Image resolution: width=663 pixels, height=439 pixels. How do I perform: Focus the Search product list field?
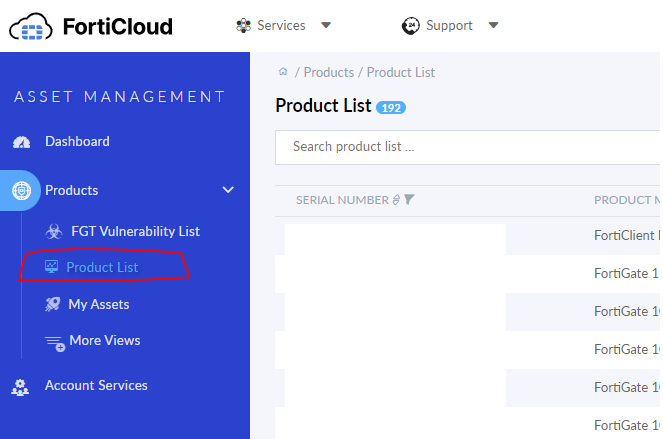467,147
